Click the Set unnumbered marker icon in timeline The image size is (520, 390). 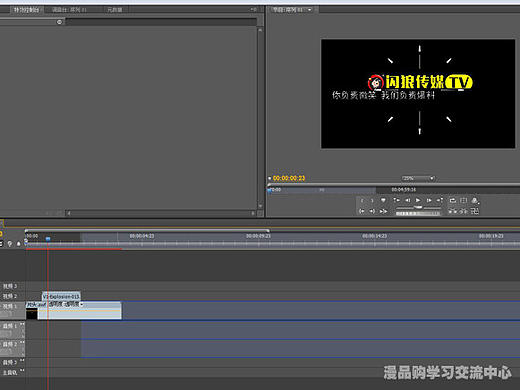click(x=18, y=244)
